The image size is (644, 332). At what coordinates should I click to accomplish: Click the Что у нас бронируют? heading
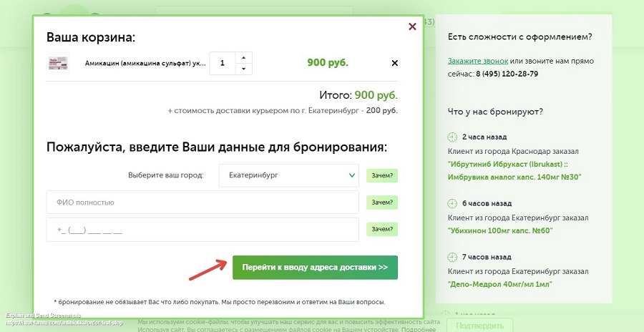point(495,112)
